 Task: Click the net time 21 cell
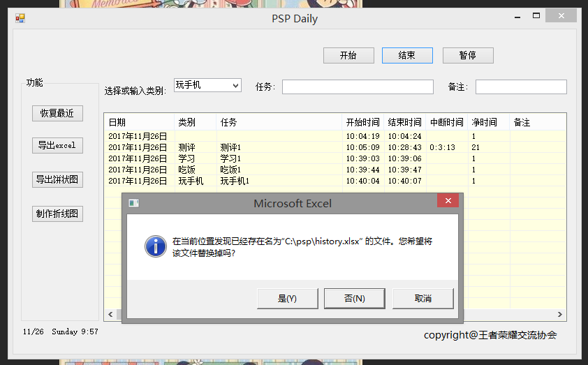(x=489, y=147)
